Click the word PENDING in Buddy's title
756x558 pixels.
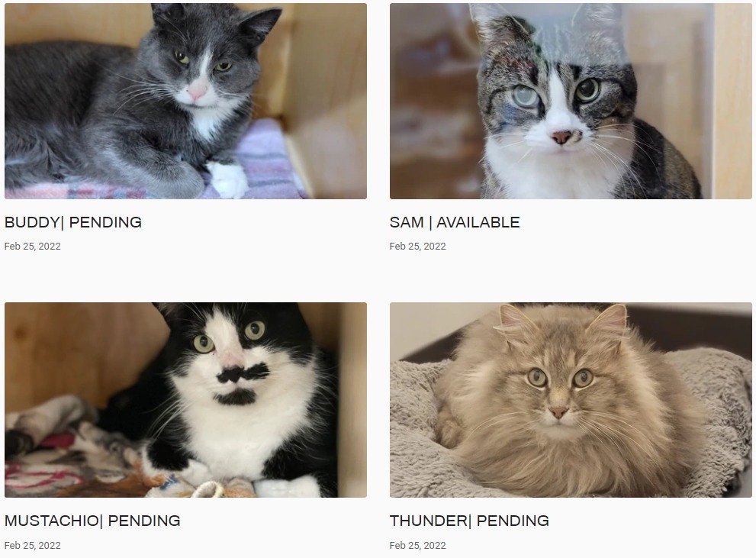tap(105, 222)
